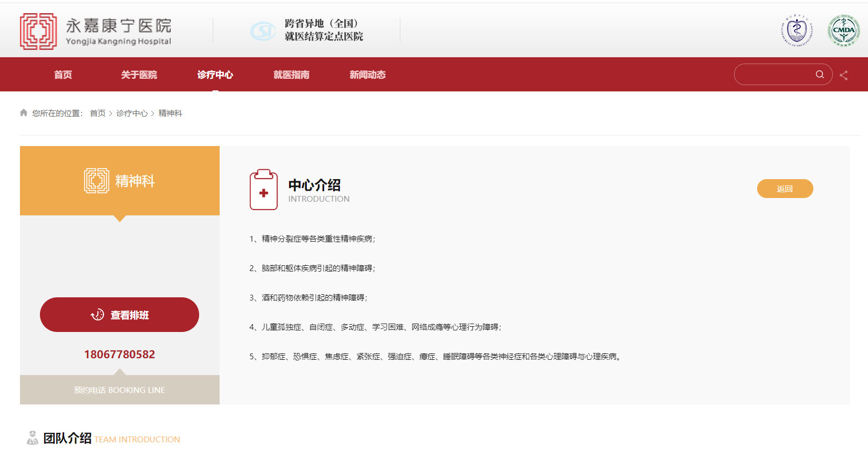
Task: Click the home icon in breadcrumb
Action: 24,113
